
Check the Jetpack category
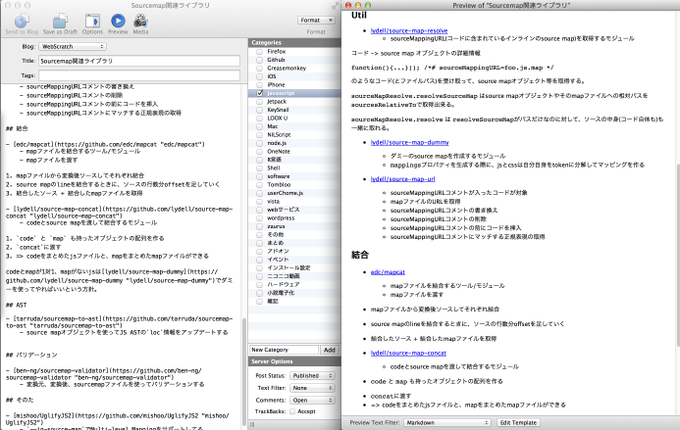point(259,101)
